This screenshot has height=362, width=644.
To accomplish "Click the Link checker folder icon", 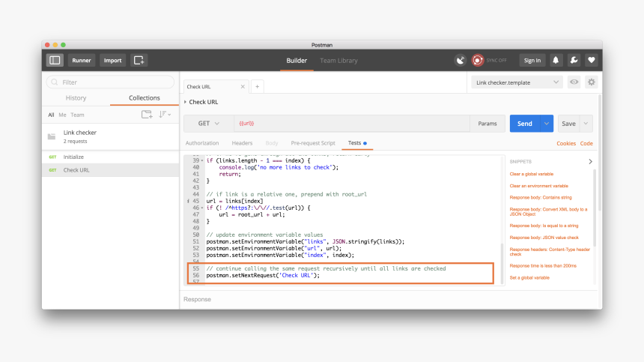I will [52, 136].
